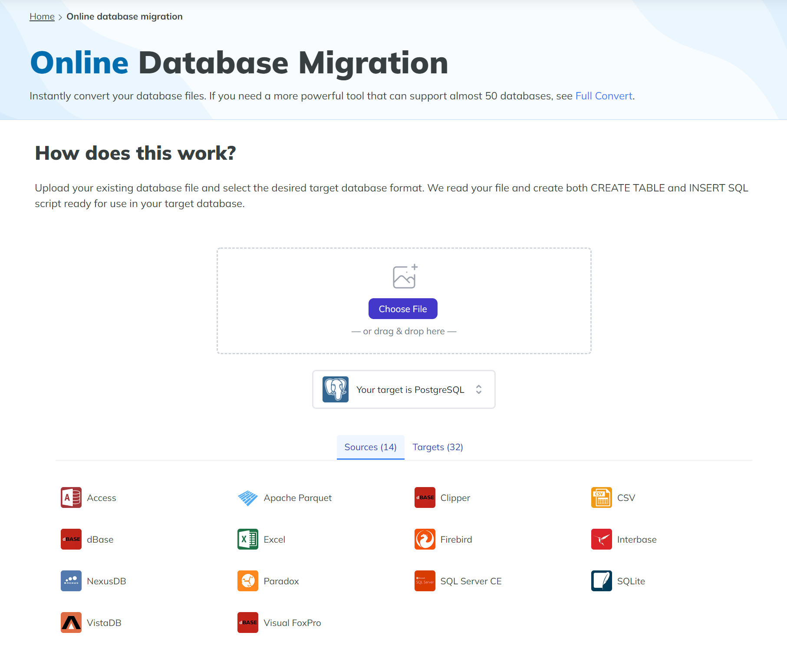
Task: Click the PostgreSQL elephant logo
Action: pyautogui.click(x=336, y=389)
